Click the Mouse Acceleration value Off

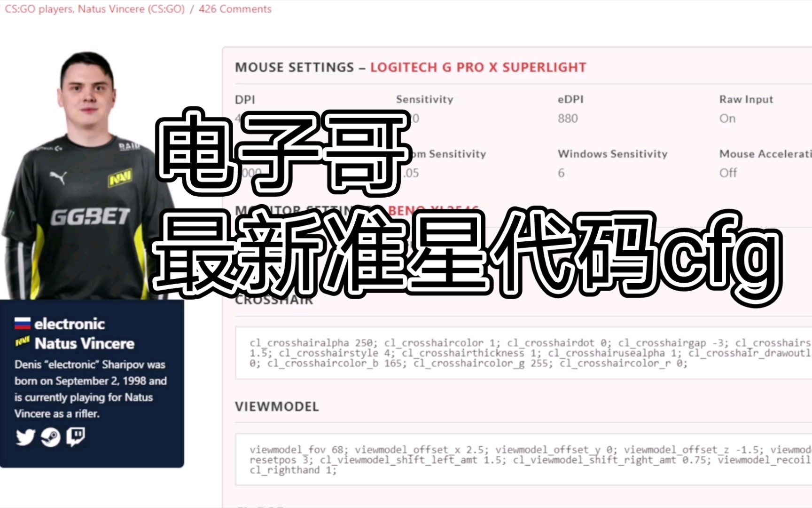pos(728,173)
